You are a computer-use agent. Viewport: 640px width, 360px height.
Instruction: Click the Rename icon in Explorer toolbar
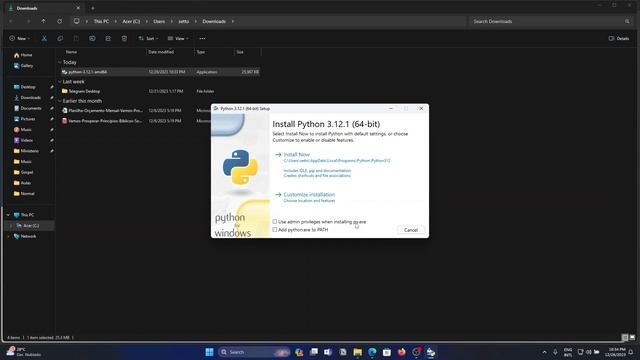(92, 38)
